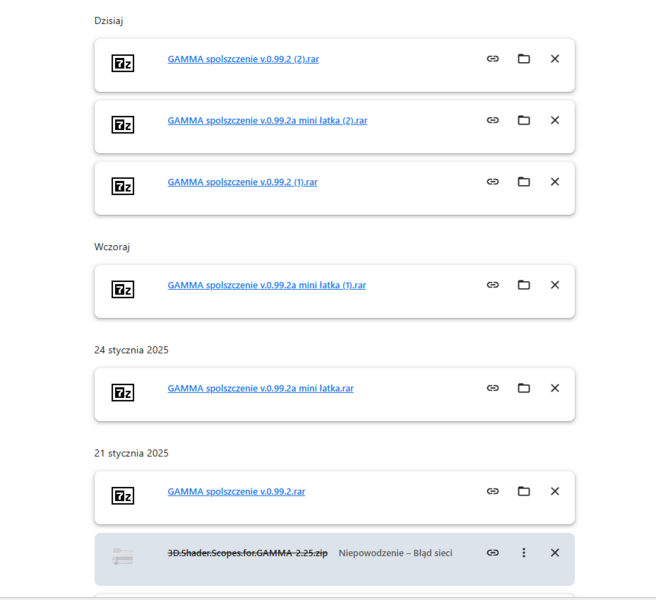
Task: Open more actions menu for failed 3D.Shader.Scopes download
Action: click(x=523, y=553)
